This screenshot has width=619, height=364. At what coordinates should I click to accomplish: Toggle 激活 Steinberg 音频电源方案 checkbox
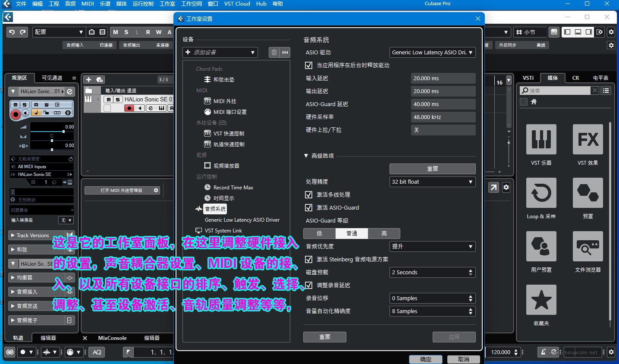click(308, 259)
